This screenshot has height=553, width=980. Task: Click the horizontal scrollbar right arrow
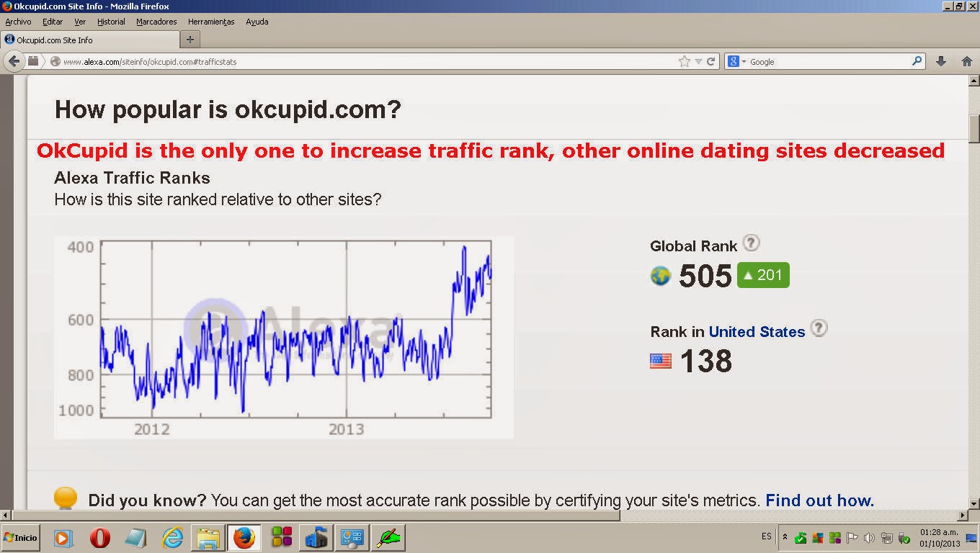point(962,516)
